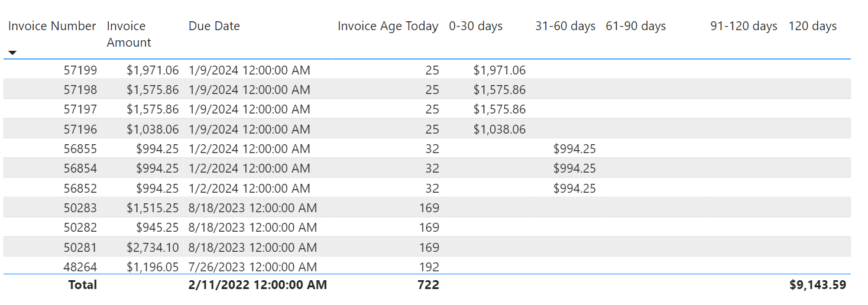Select the $2,734.10 invoice amount cell

coord(153,247)
